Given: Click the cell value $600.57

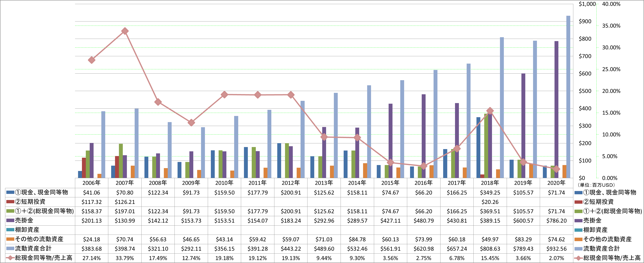Looking at the screenshot, I should tap(523, 221).
